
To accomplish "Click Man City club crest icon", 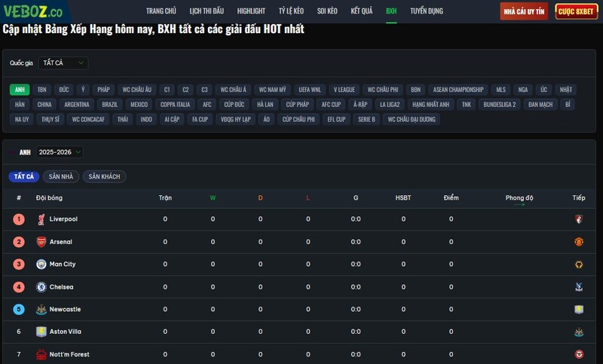I will click(41, 264).
